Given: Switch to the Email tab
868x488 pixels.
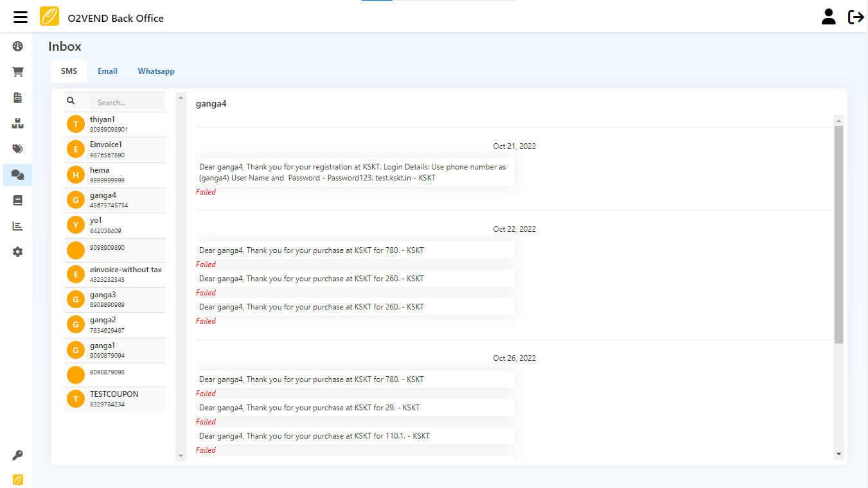Looking at the screenshot, I should coord(107,71).
